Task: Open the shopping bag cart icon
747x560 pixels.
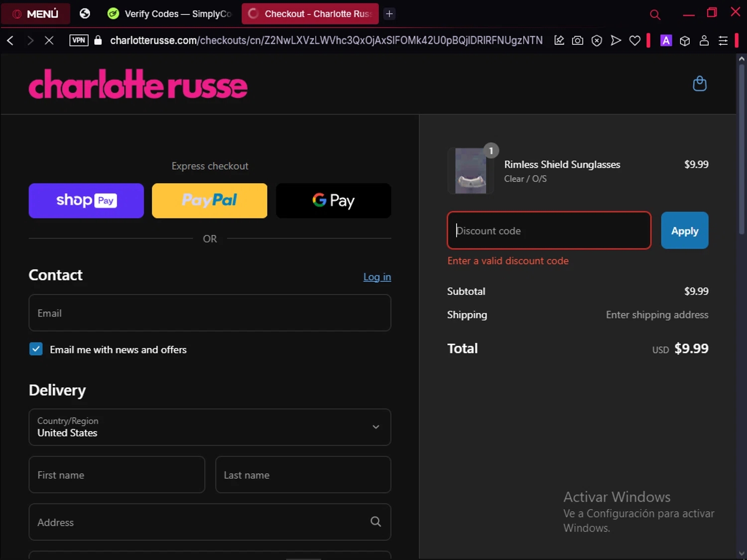Action: [x=700, y=84]
